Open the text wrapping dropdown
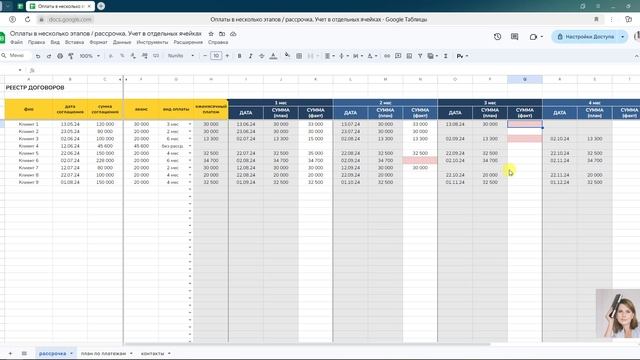Viewport: 640px width, 360px height. [x=358, y=56]
